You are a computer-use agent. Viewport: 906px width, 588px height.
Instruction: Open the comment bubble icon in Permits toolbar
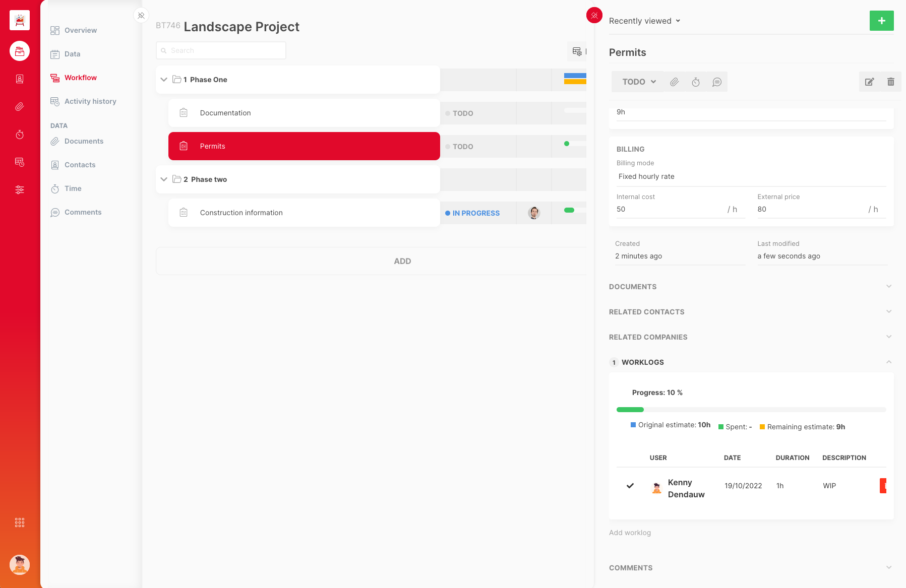pos(717,82)
